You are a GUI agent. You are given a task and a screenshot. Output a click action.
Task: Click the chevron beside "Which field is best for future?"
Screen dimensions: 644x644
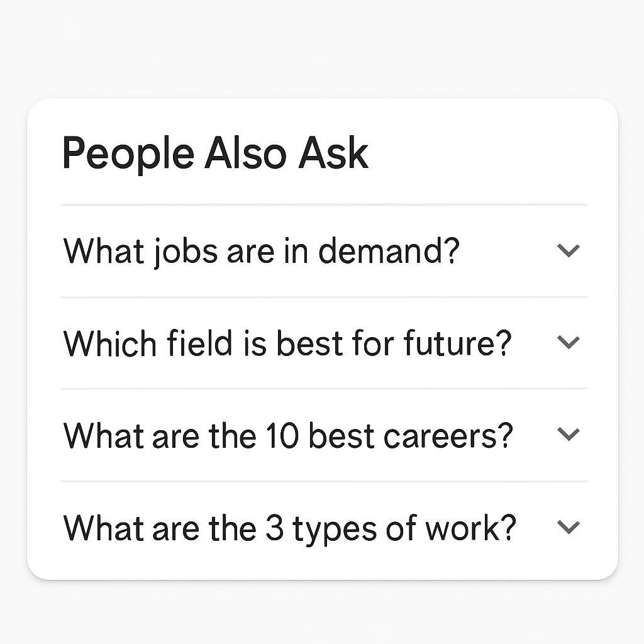[569, 343]
